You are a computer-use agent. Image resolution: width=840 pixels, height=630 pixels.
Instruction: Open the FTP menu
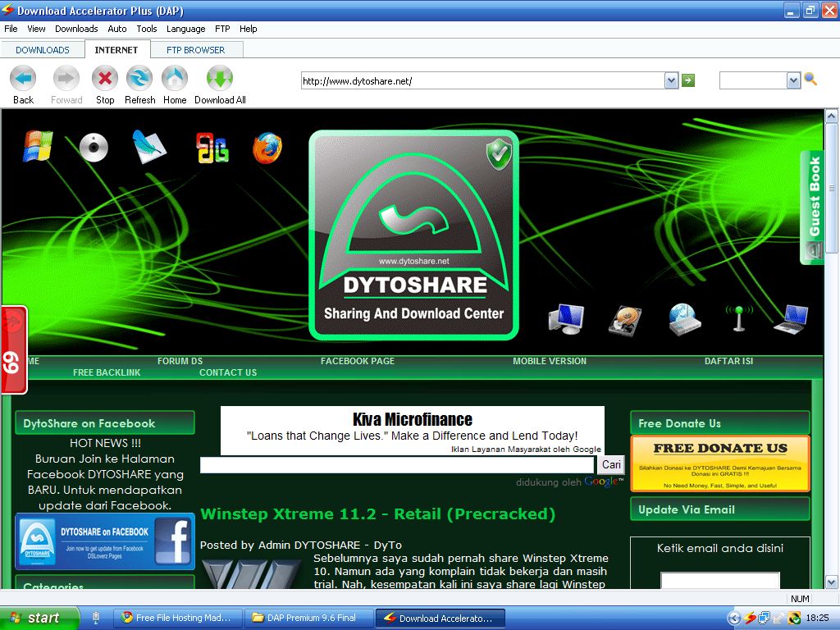222,29
